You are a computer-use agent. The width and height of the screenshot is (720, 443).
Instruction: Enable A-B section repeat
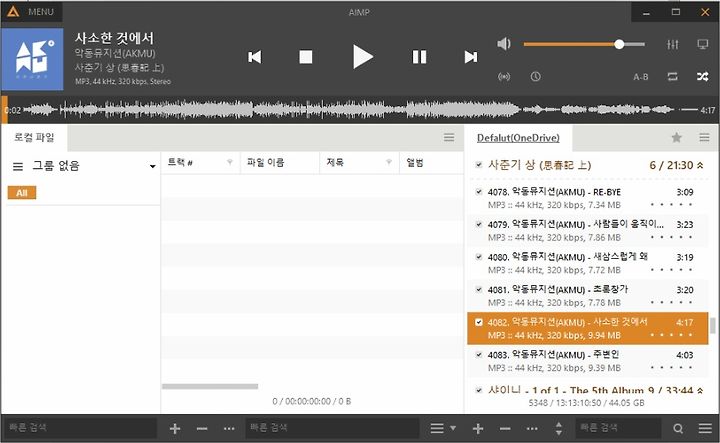tap(641, 77)
